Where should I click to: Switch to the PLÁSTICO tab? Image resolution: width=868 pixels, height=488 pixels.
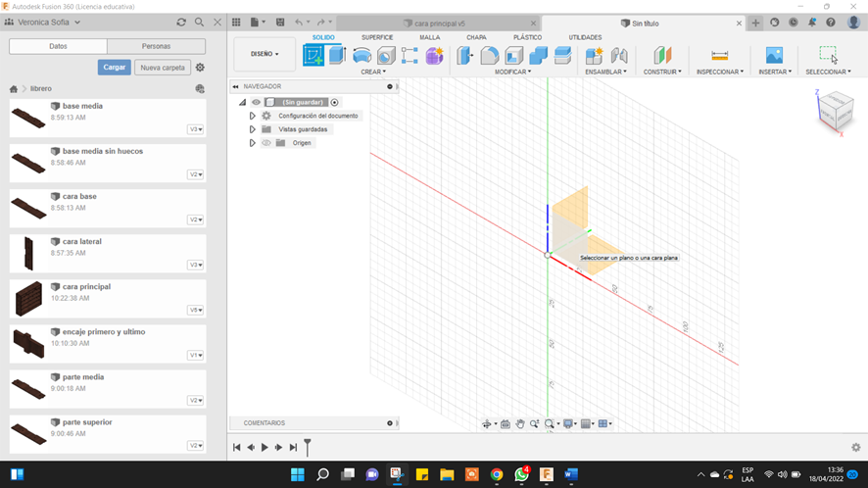[x=527, y=37]
